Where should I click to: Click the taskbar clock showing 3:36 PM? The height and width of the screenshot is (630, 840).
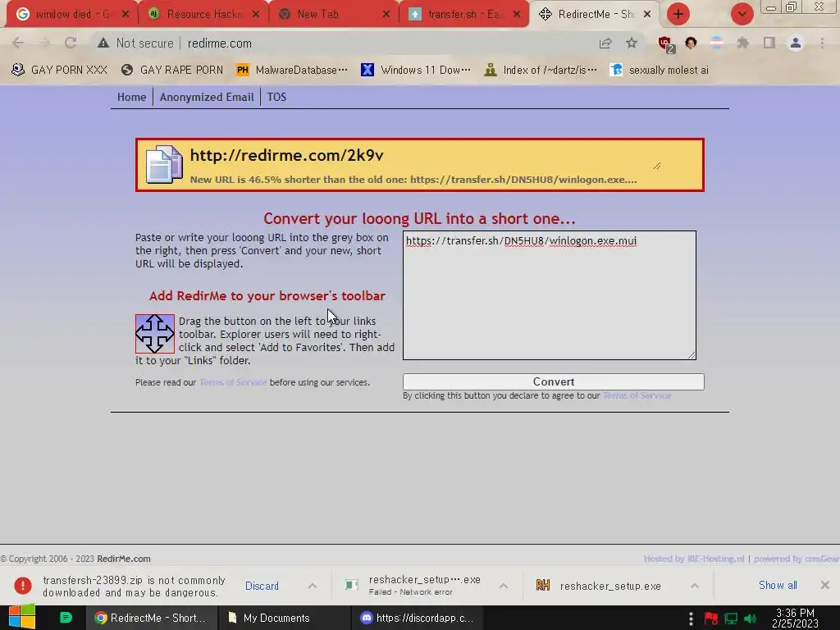click(795, 619)
